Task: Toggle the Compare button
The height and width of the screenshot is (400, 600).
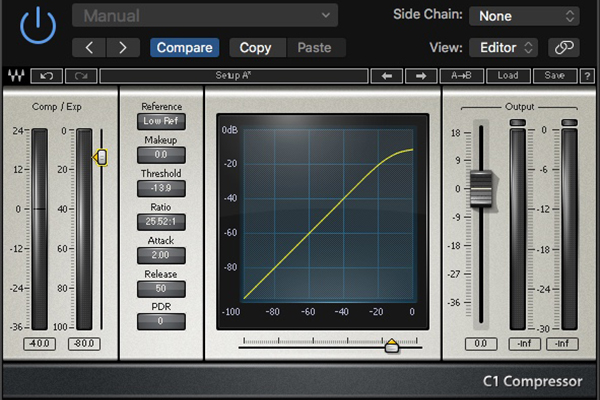Action: click(x=184, y=48)
